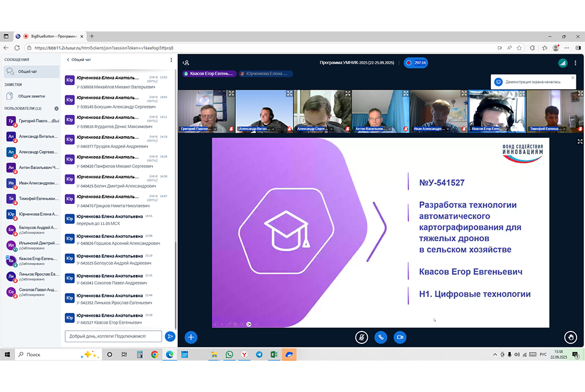Fullscreen Антон Васильеви's webcam
This screenshot has height=392, width=585.
[406, 93]
